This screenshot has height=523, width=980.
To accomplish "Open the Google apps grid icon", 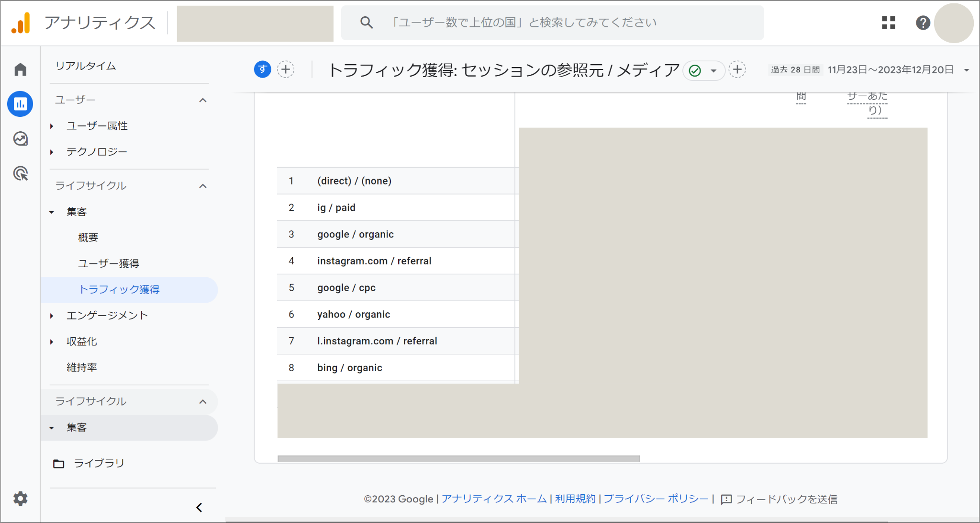I will tap(889, 23).
